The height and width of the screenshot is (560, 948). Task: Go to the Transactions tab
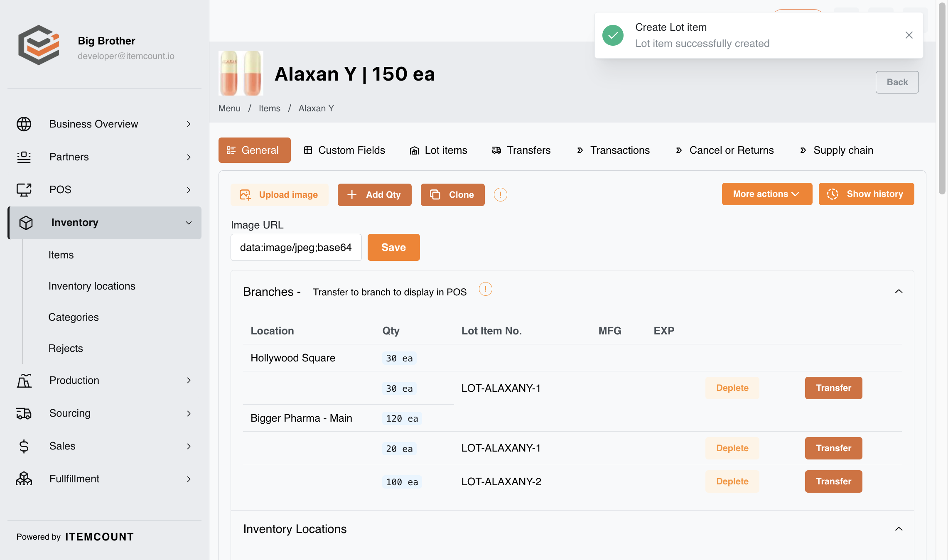pos(613,150)
